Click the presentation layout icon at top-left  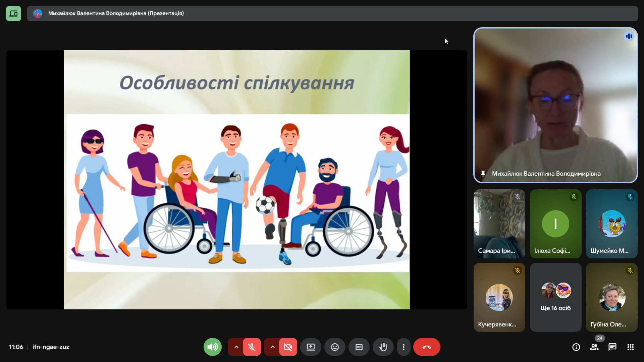coord(13,14)
